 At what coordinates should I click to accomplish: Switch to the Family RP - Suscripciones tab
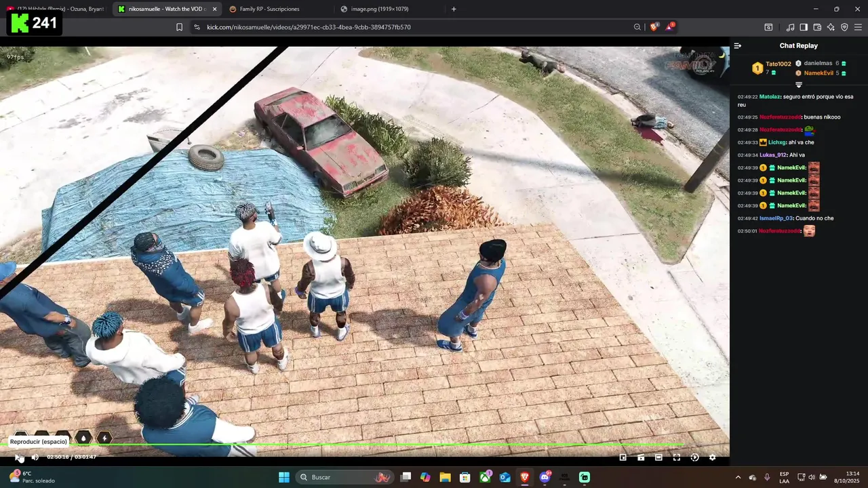269,9
